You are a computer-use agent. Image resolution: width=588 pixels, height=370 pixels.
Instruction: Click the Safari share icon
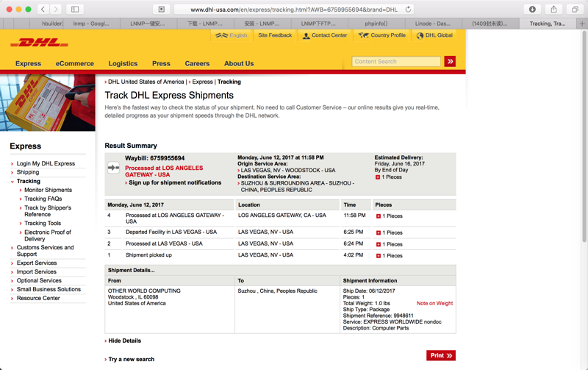(553, 10)
